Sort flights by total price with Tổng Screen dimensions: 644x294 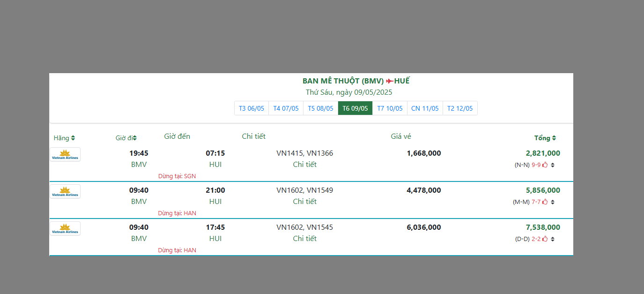545,138
